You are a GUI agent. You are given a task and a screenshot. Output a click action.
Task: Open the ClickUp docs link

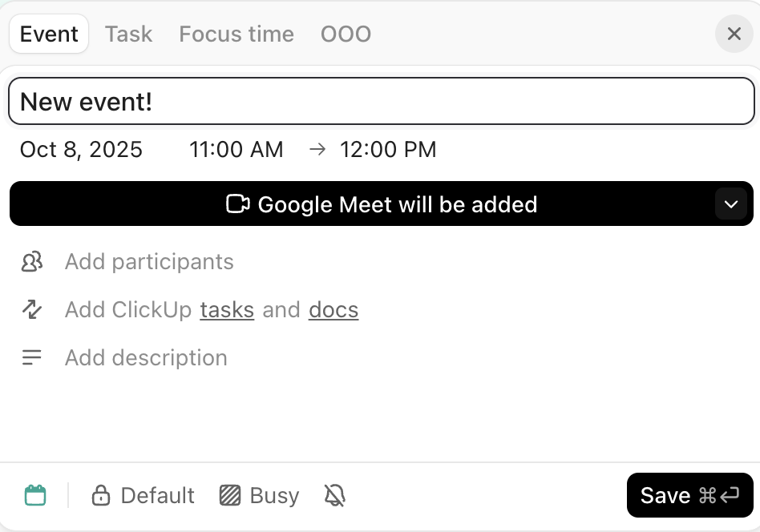click(334, 310)
